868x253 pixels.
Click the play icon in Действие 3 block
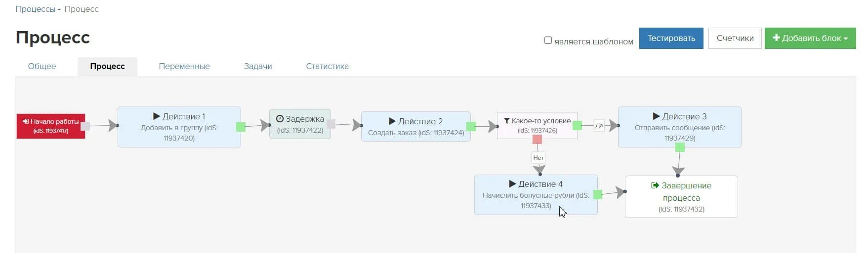[656, 116]
